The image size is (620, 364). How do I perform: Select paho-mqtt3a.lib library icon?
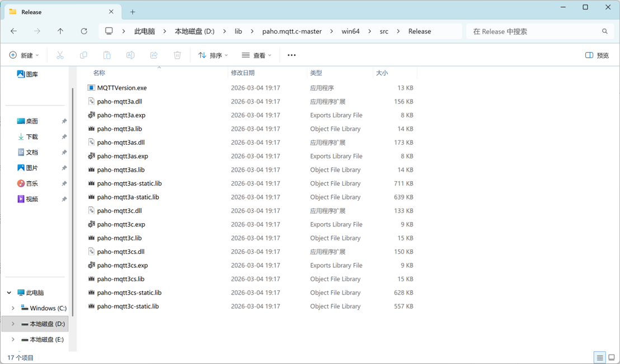click(x=91, y=129)
